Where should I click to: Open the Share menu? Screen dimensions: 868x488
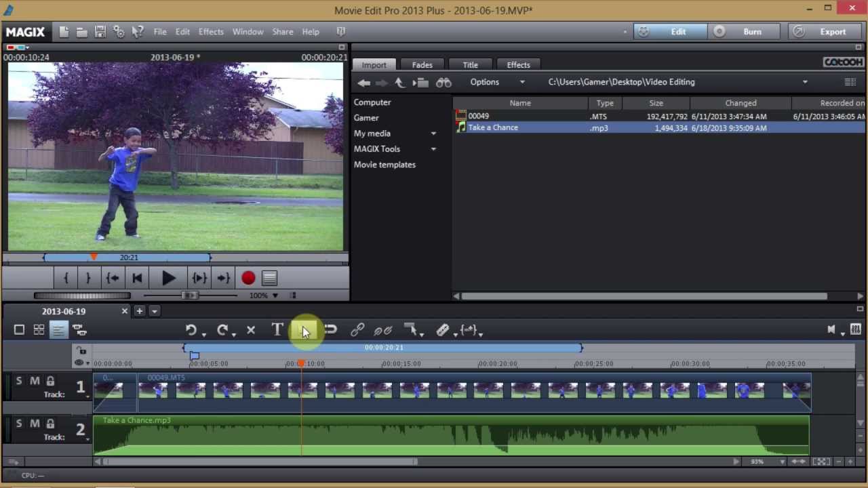283,32
